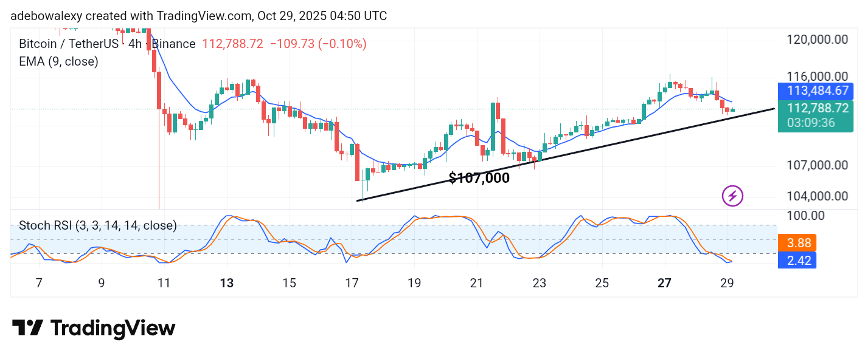Click the date label 27 on time axis
The image size is (868, 359).
tap(665, 283)
